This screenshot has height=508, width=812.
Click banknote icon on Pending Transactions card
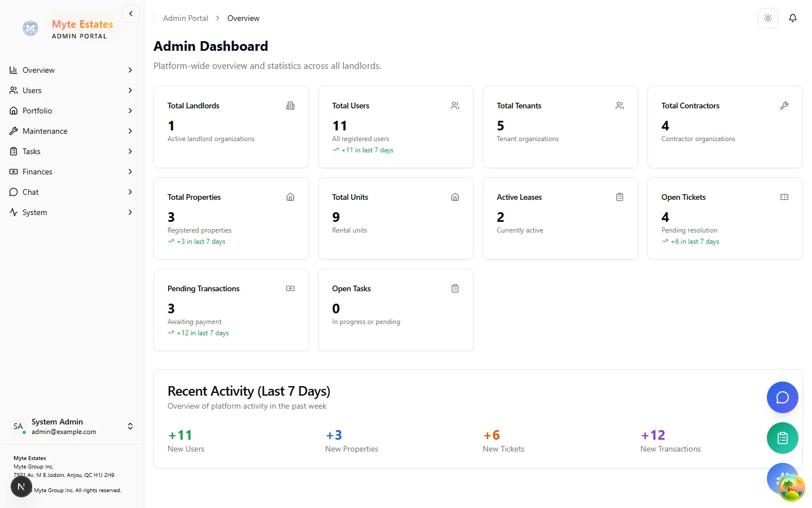pyautogui.click(x=290, y=288)
